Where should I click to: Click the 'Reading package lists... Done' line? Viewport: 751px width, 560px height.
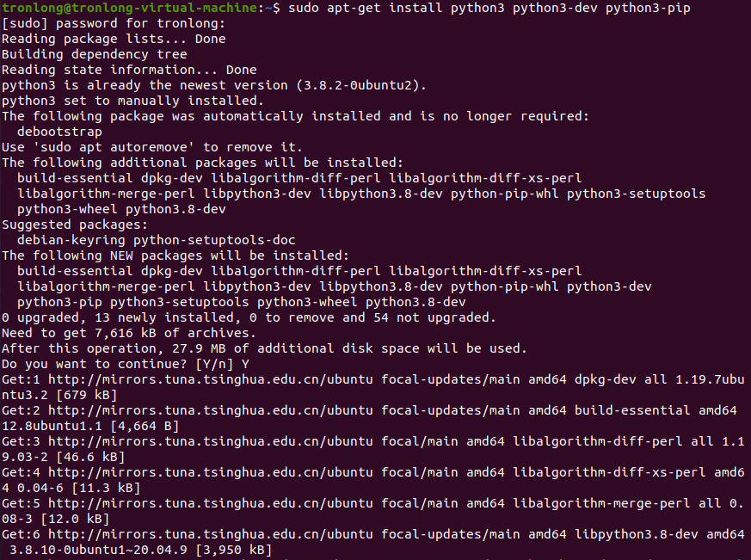[114, 39]
